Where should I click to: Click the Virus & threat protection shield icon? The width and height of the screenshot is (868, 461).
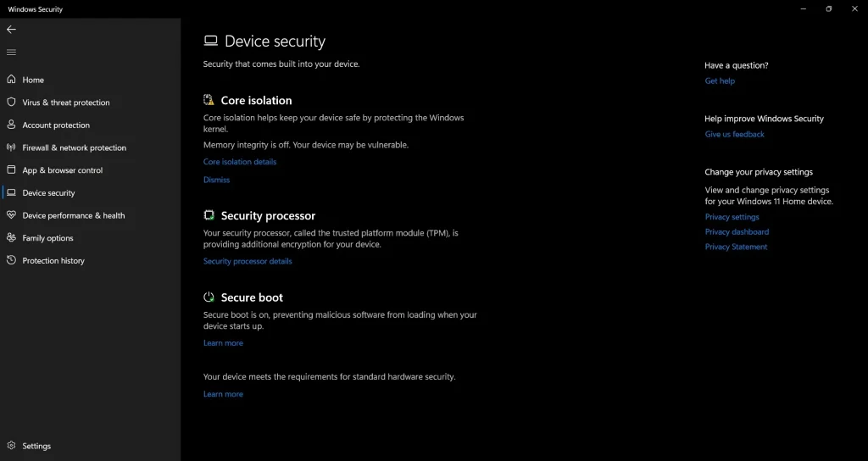pos(11,103)
